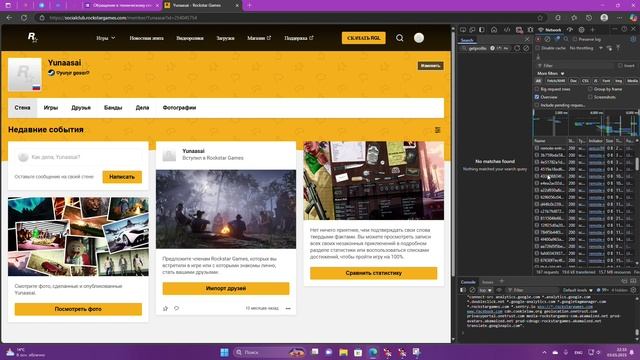Image resolution: width=640 pixels, height=360 pixels.
Task: Open Edge browser from taskbar
Action: coord(373,352)
